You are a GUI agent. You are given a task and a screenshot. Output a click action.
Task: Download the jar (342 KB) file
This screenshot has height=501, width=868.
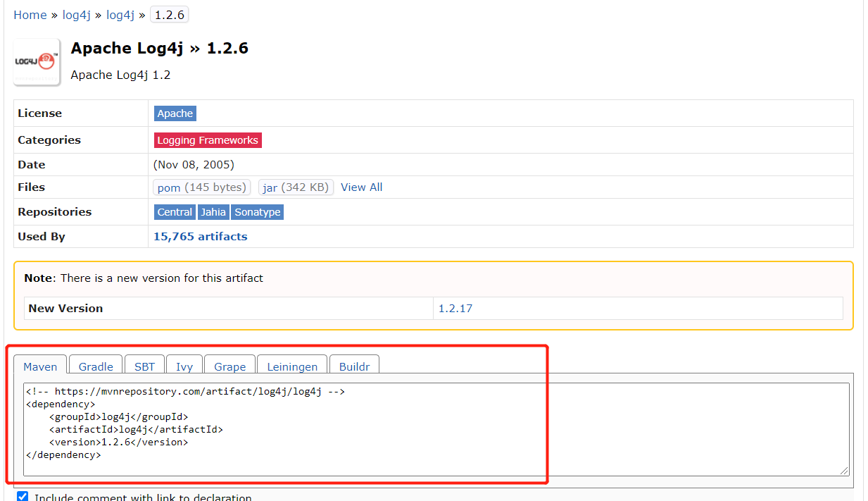pos(296,187)
